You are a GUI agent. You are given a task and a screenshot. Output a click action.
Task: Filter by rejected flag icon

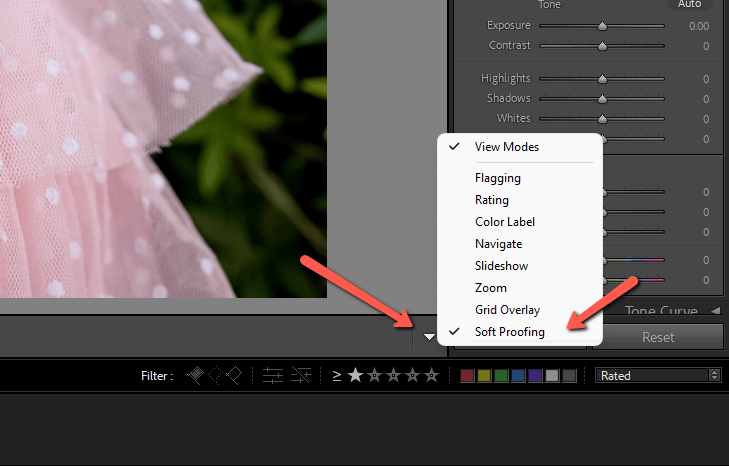pyautogui.click(x=234, y=376)
